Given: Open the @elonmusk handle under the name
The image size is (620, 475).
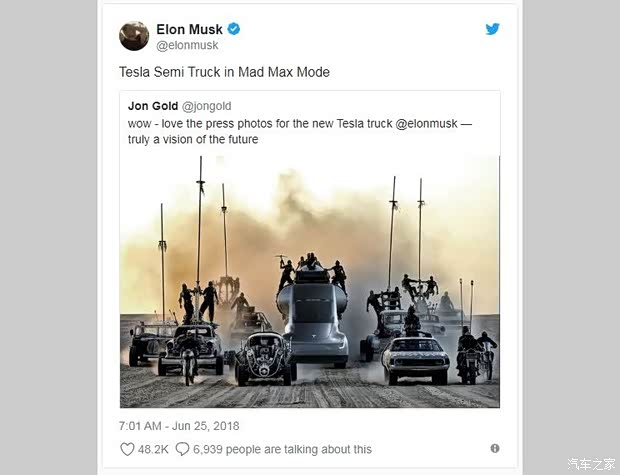Looking at the screenshot, I should pyautogui.click(x=187, y=45).
